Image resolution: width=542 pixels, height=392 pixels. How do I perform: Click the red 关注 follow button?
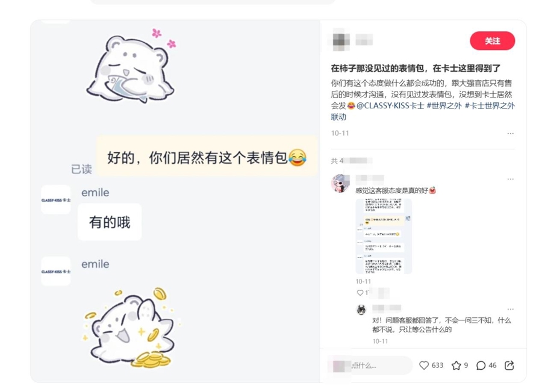click(x=492, y=41)
